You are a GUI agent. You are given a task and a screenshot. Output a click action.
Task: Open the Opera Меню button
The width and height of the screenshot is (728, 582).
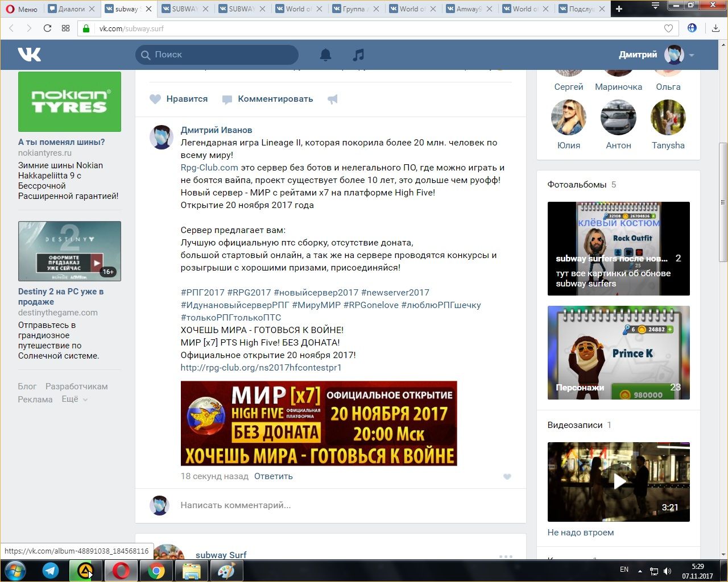(22, 9)
